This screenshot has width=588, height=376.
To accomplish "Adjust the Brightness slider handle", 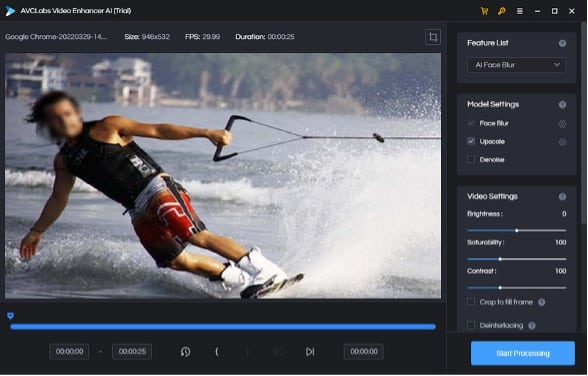I will [x=517, y=231].
